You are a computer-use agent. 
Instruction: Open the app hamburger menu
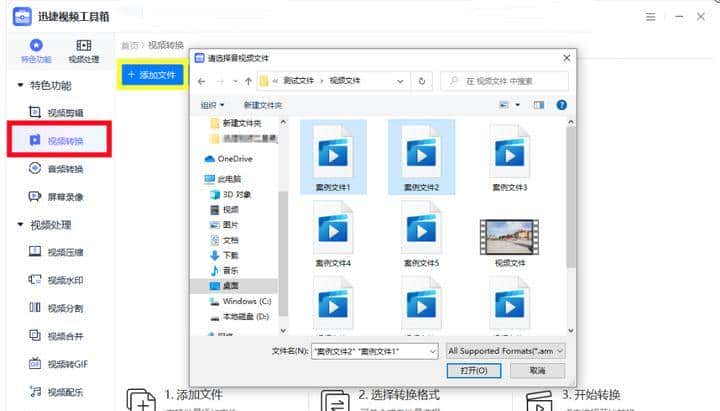coord(650,17)
